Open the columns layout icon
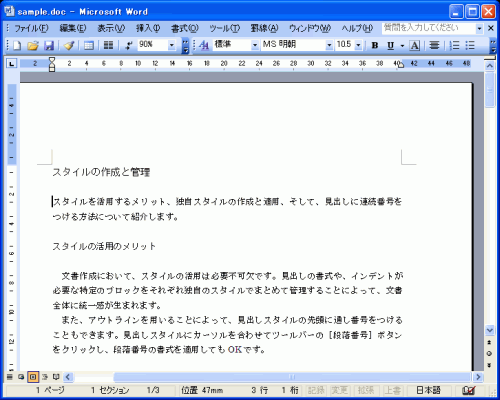This screenshot has height=400, width=500. (108, 45)
